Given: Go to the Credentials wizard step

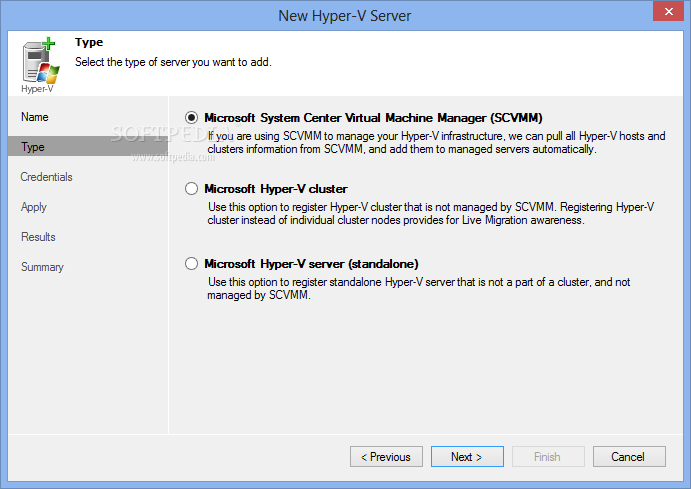Looking at the screenshot, I should pos(46,177).
